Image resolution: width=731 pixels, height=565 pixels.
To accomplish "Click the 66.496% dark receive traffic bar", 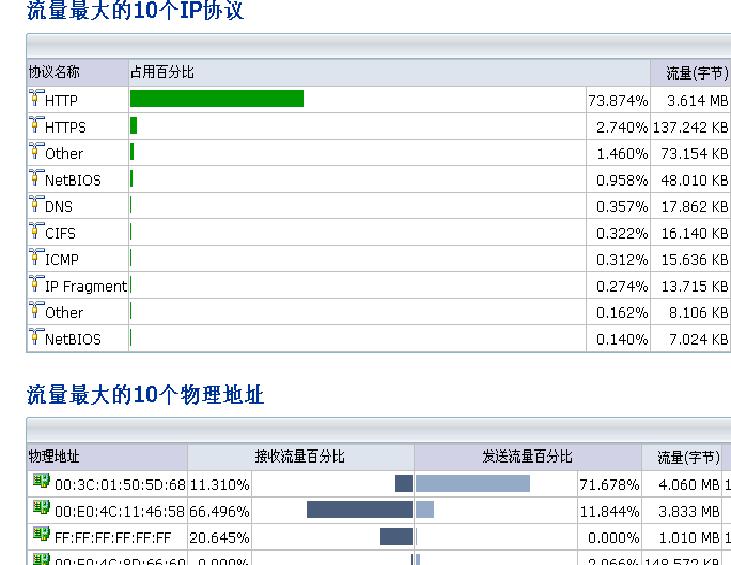I will click(x=359, y=510).
